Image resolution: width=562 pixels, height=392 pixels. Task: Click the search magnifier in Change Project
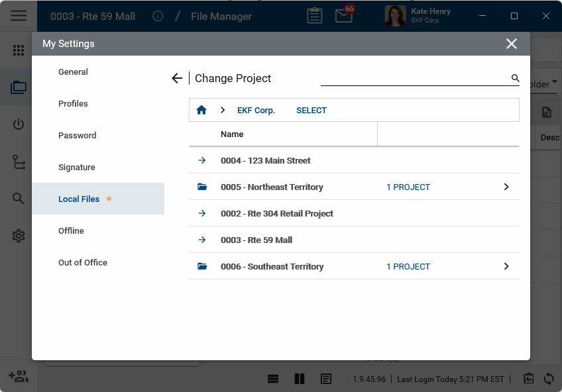[x=515, y=78]
